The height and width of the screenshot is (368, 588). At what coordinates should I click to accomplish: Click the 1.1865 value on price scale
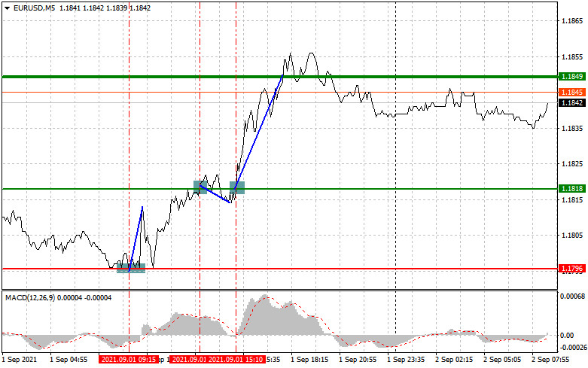(569, 21)
